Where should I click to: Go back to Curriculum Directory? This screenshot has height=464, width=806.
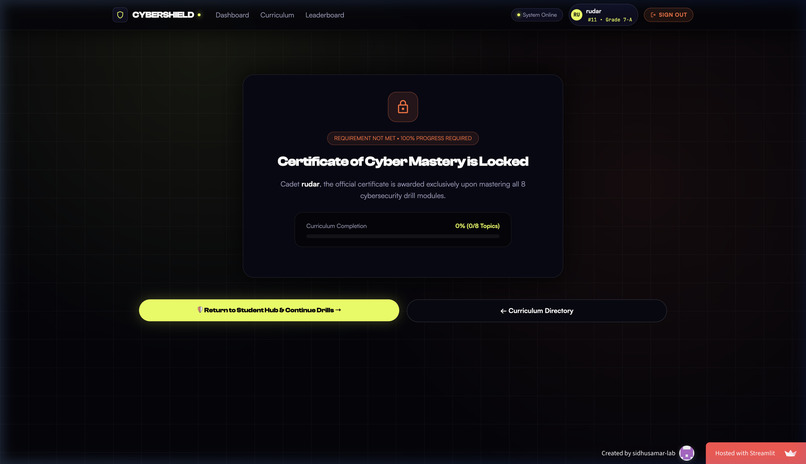point(537,311)
